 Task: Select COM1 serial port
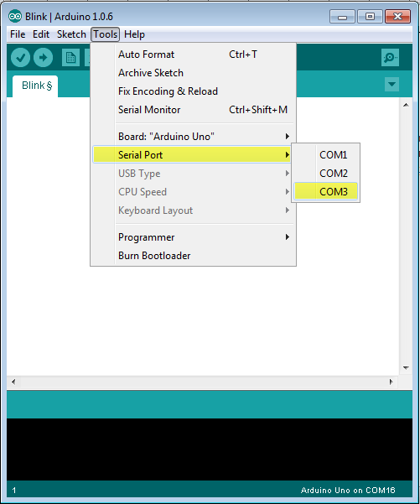coord(325,155)
